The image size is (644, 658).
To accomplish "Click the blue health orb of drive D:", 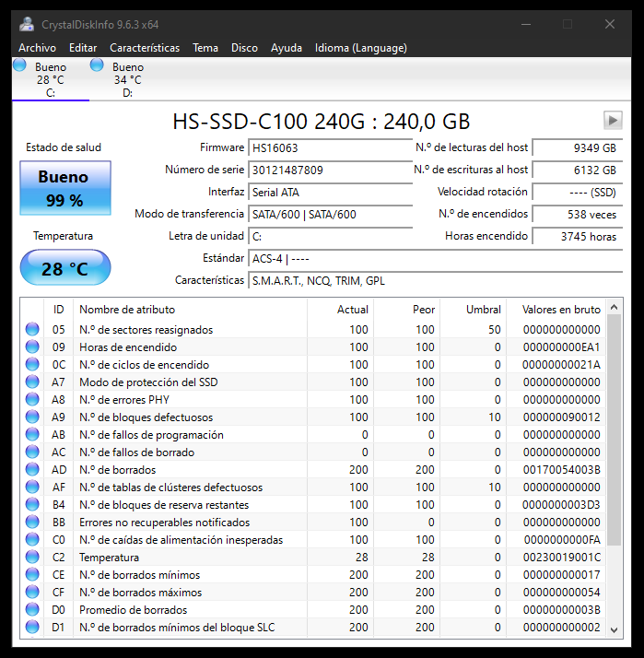I will click(x=97, y=65).
